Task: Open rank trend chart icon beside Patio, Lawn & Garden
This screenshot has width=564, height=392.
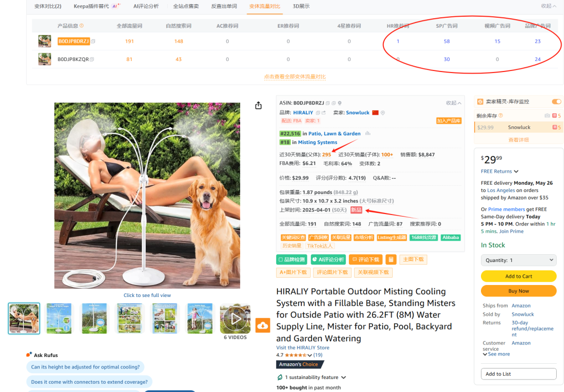Action: 368,134
